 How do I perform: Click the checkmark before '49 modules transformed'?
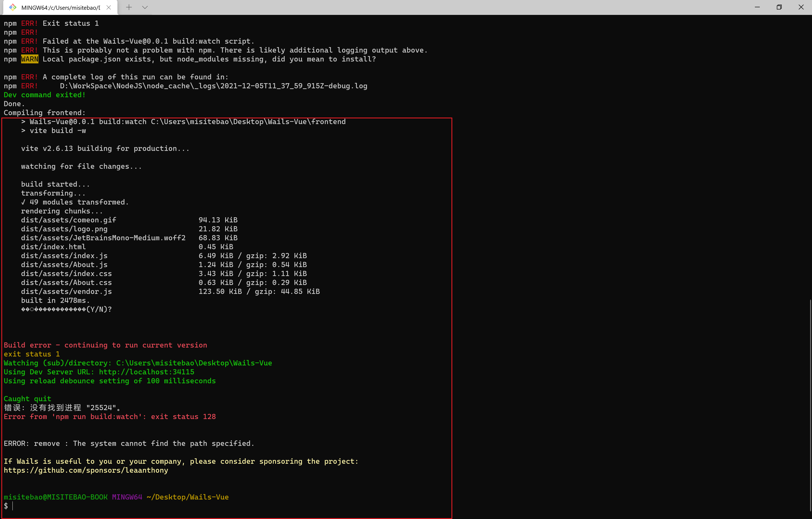coord(23,202)
